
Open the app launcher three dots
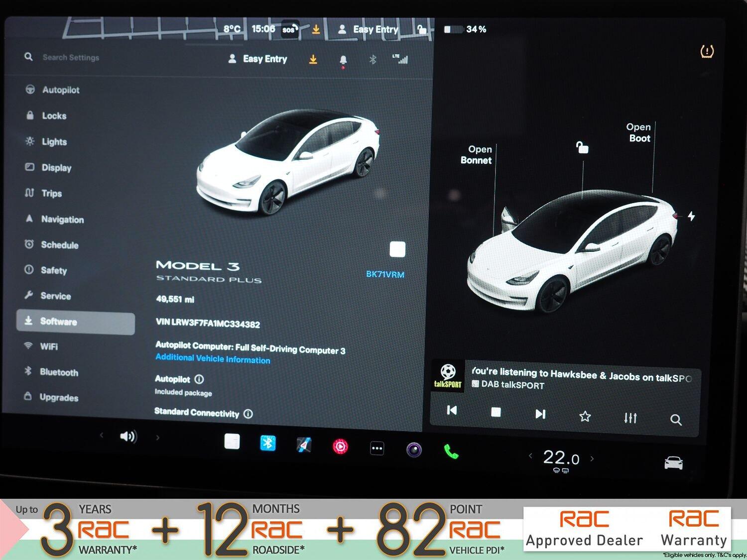(377, 448)
